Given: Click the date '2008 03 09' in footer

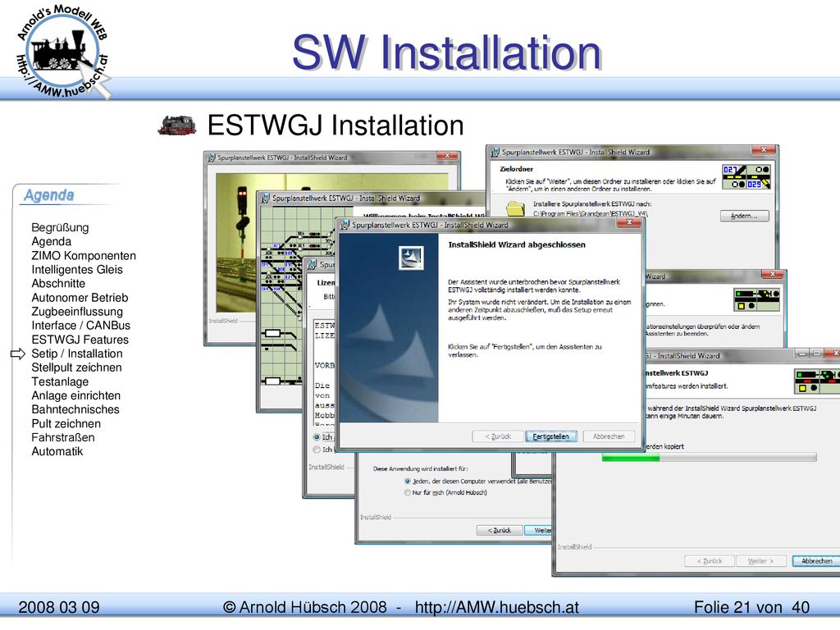Looking at the screenshot, I should [59, 608].
